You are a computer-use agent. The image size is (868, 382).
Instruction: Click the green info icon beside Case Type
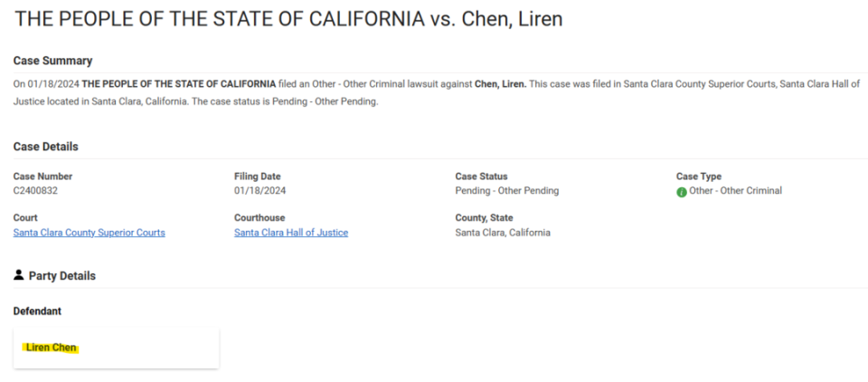(682, 192)
